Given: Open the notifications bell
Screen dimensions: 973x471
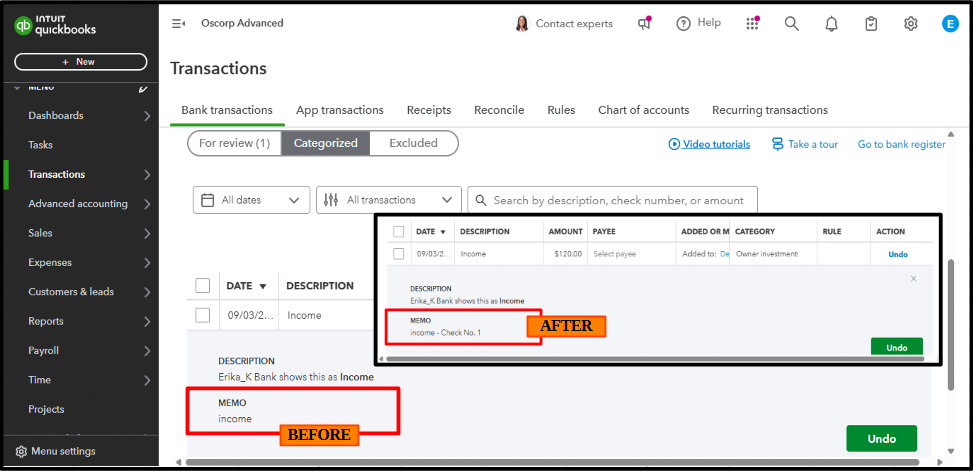Looking at the screenshot, I should 832,24.
